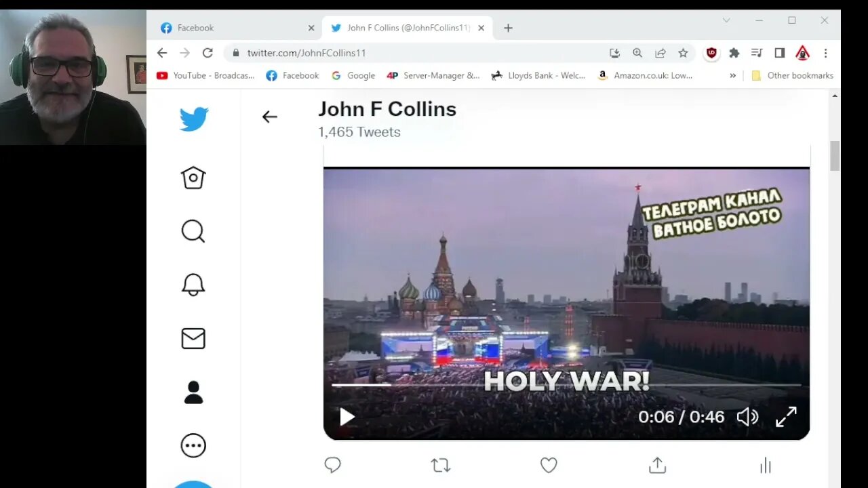The height and width of the screenshot is (488, 868).
Task: Select the John F Collins Twitter tab
Action: [x=408, y=28]
